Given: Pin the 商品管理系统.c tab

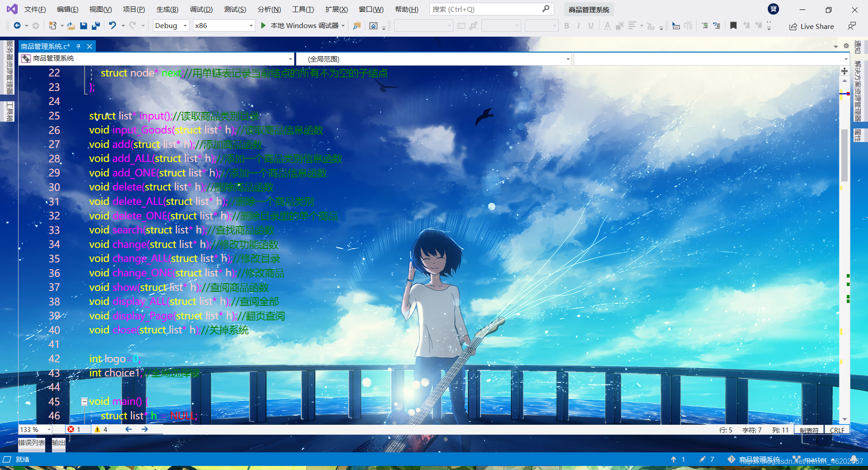Looking at the screenshot, I should (79, 46).
